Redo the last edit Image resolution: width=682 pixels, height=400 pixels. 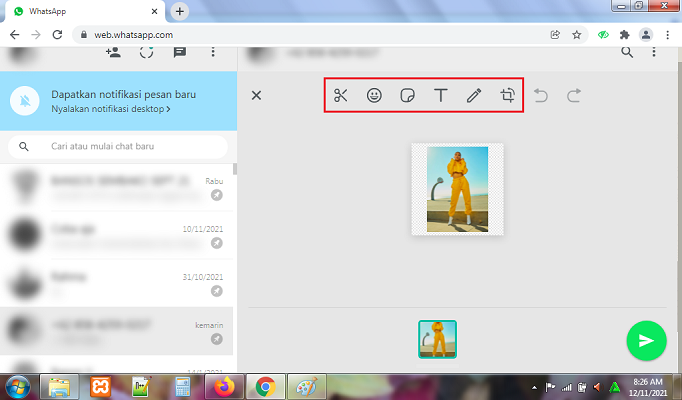pos(574,95)
